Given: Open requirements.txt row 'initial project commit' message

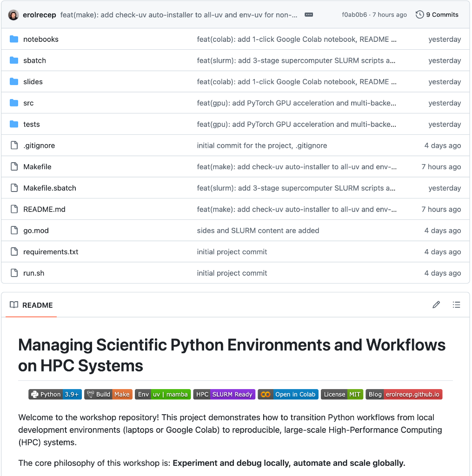Looking at the screenshot, I should 232,251.
